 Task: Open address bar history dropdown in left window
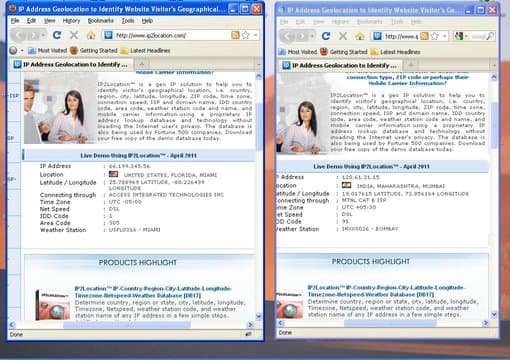(x=255, y=35)
